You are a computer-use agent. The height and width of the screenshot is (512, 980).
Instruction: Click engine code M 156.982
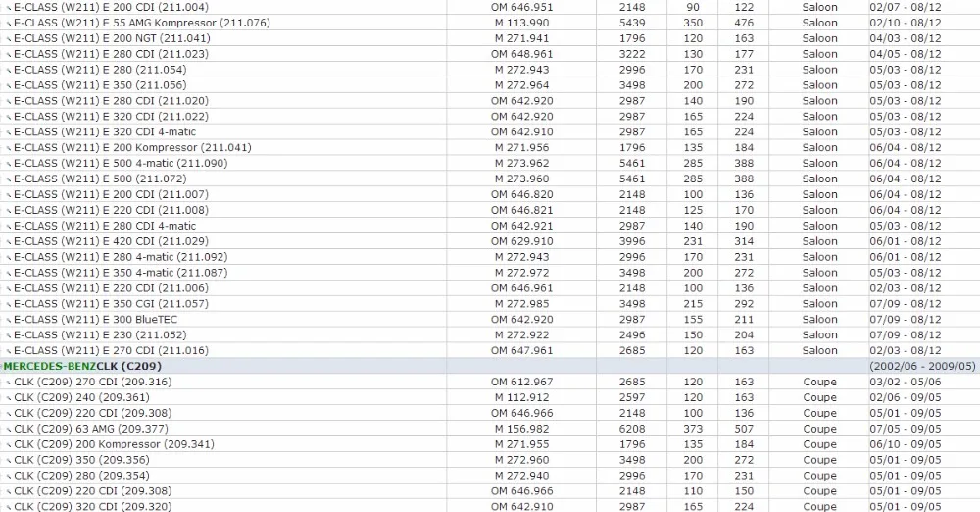[522, 429]
